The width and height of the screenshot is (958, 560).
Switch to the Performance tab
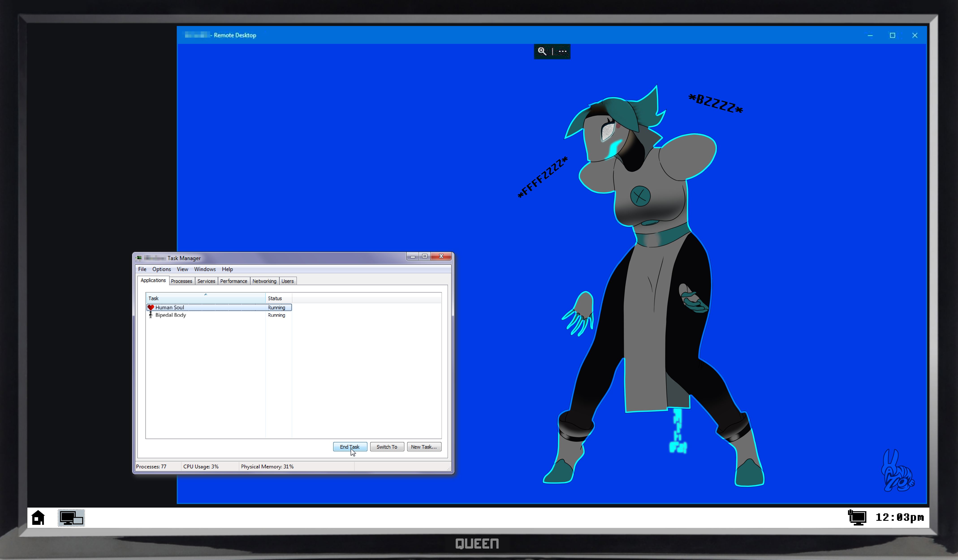(x=233, y=281)
